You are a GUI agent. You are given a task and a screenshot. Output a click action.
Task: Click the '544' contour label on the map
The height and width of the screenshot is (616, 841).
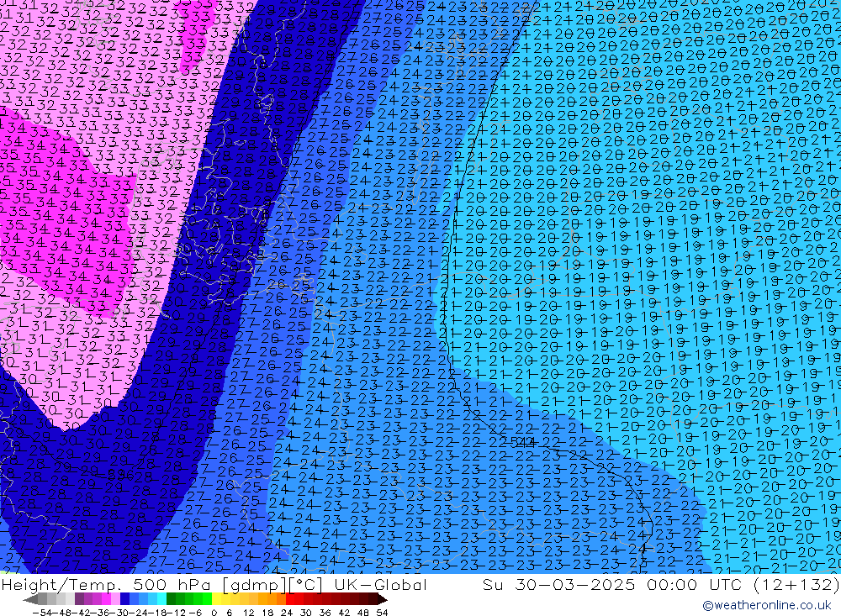pos(523,442)
